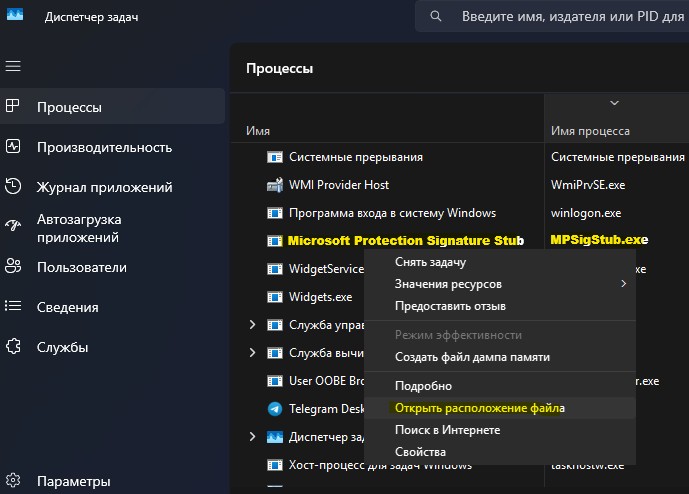Image resolution: width=689 pixels, height=494 pixels.
Task: Sort by the Имя column header
Action: tap(257, 131)
